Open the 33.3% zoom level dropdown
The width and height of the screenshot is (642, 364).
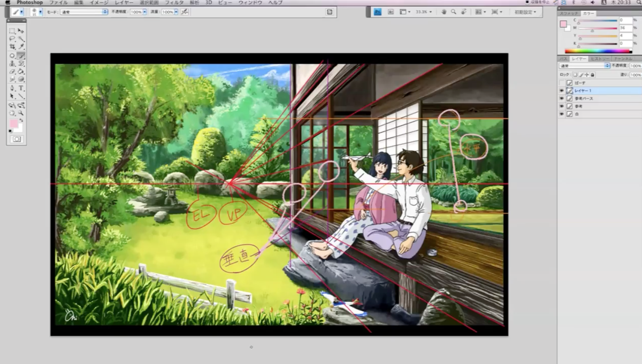pyautogui.click(x=423, y=12)
